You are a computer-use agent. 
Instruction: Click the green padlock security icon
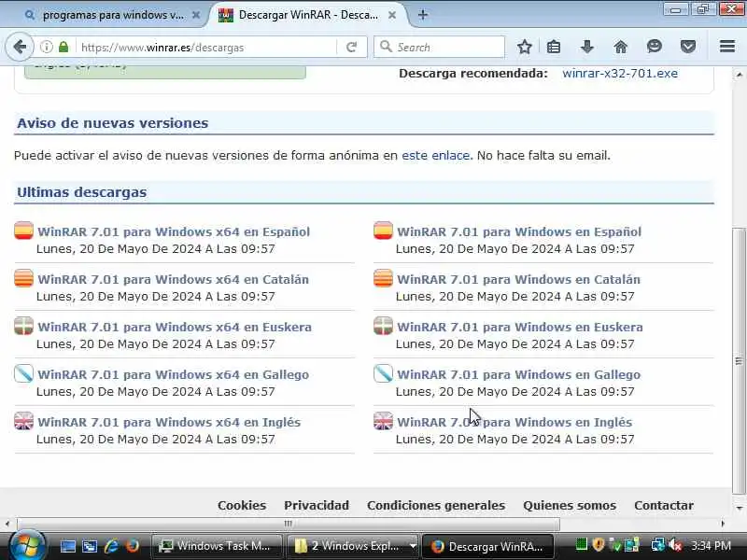point(63,48)
